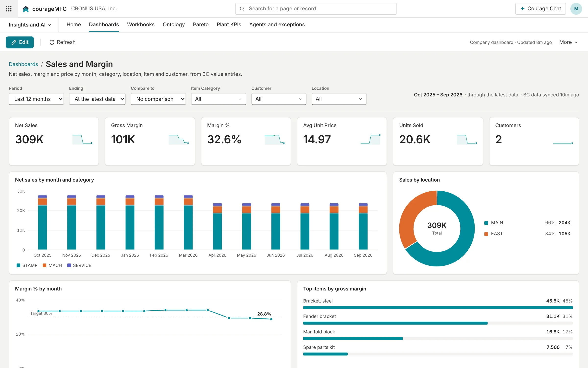Toggle MAIN location in donut legend
This screenshot has width=588, height=368.
(x=527, y=223)
